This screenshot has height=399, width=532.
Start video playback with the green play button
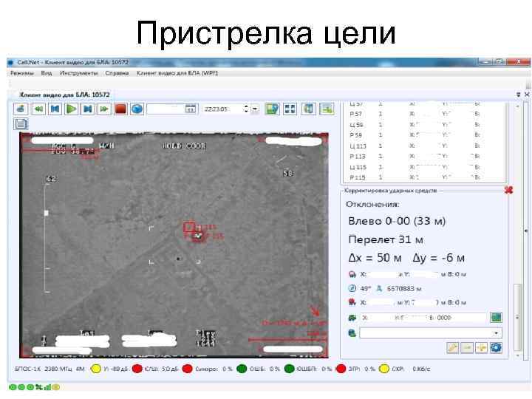[71, 109]
